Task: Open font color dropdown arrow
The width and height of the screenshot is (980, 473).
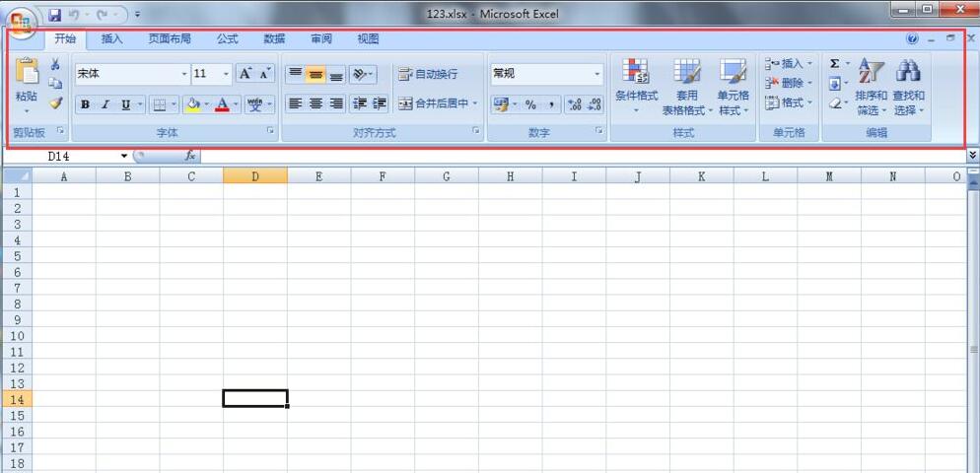Action: (236, 105)
